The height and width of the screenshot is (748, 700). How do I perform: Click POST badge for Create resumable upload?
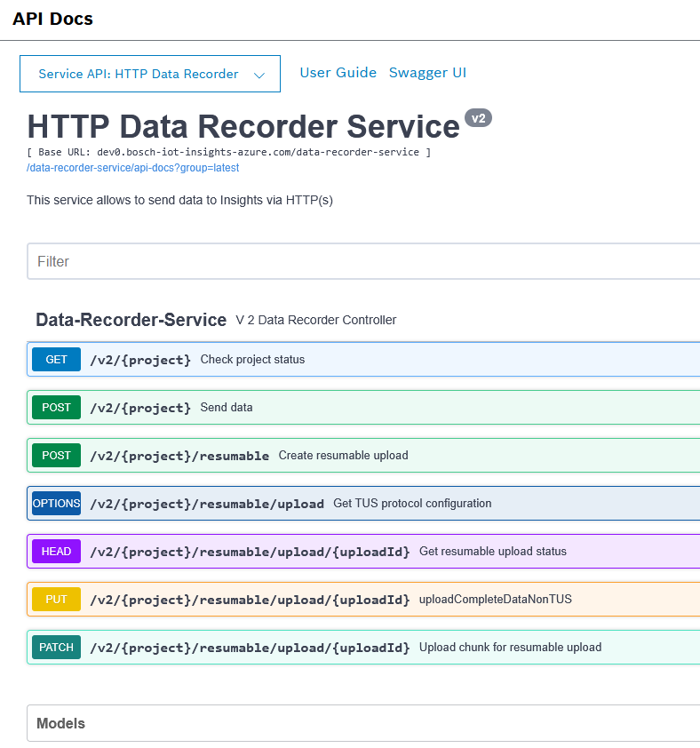56,456
